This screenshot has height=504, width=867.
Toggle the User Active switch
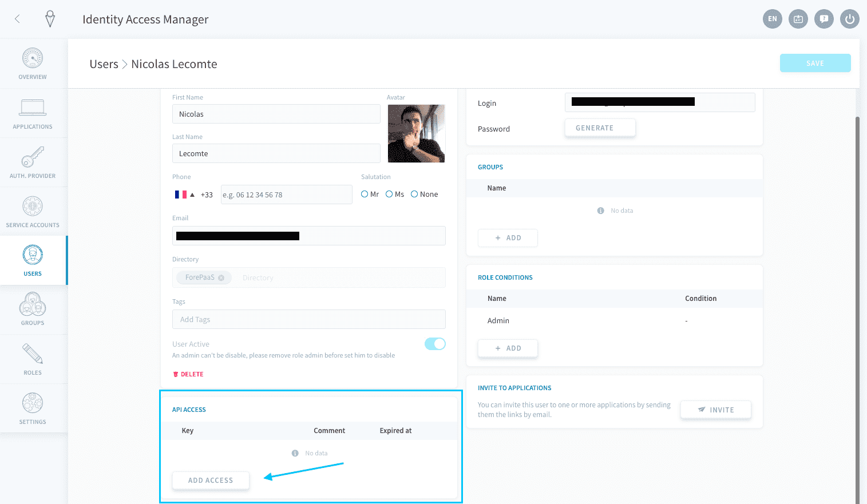pos(435,344)
